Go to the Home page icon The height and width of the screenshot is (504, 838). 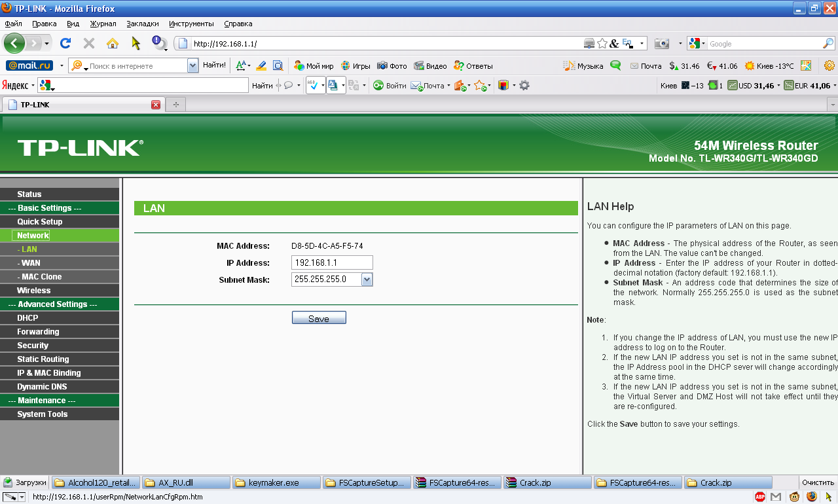[113, 43]
